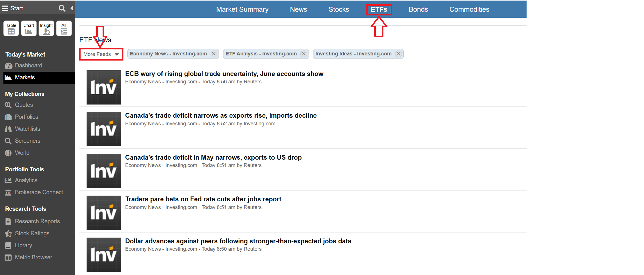Select the Chart view icon
The width and height of the screenshot is (644, 275).
point(29,28)
